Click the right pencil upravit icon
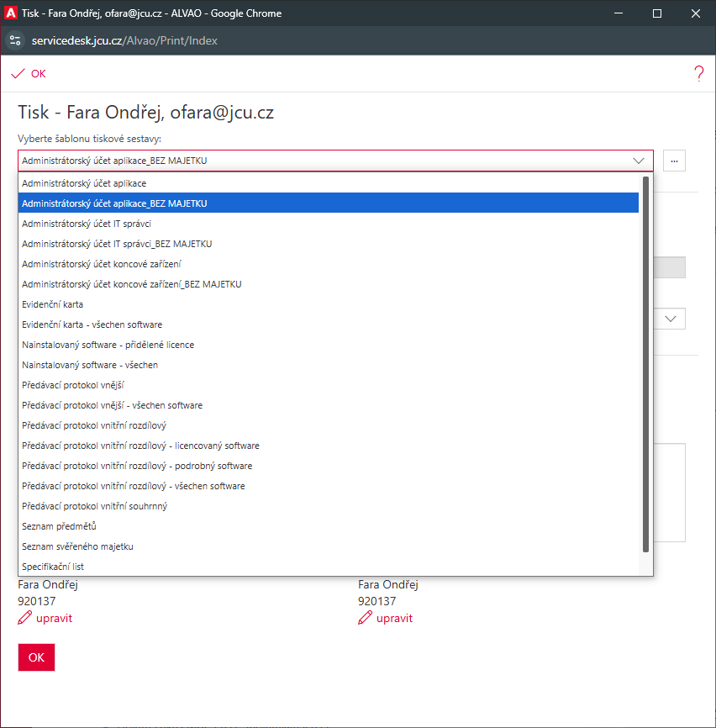The width and height of the screenshot is (716, 728). [366, 619]
